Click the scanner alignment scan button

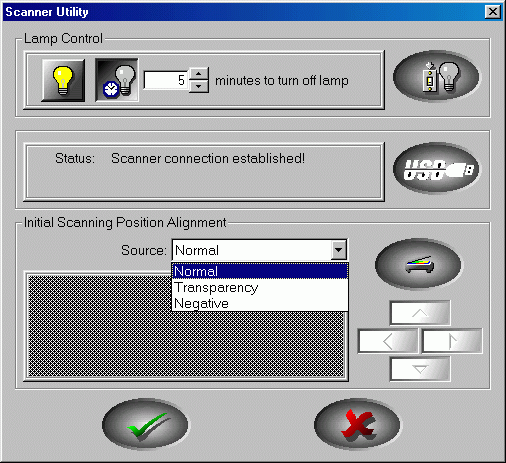click(419, 264)
